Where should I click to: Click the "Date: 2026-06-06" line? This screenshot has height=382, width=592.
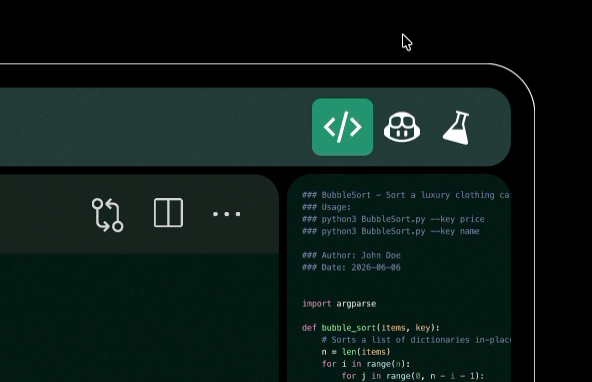[x=351, y=268]
